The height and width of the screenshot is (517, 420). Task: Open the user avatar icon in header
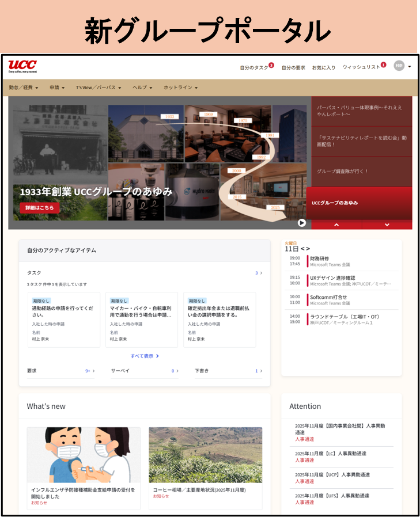click(x=399, y=66)
